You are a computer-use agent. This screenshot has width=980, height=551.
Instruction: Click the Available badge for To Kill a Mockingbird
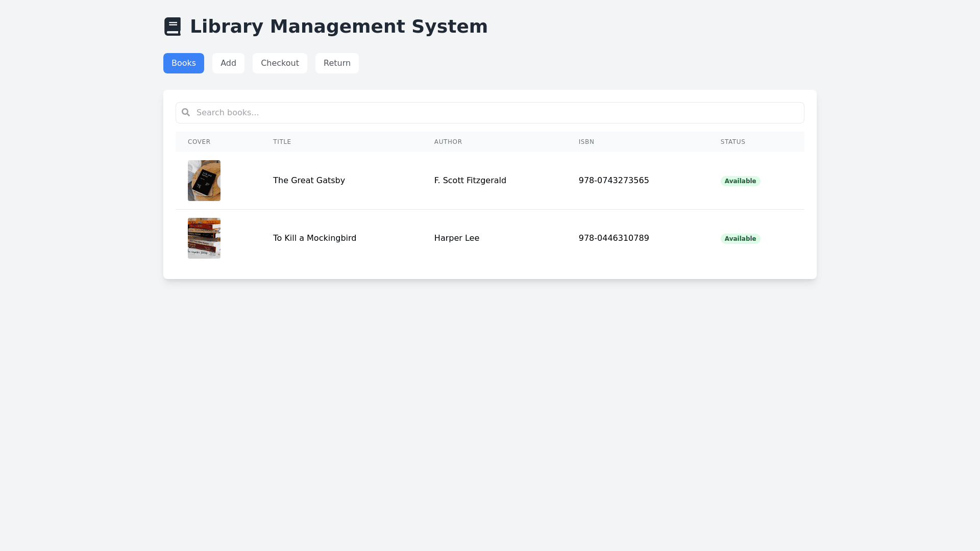740,239
